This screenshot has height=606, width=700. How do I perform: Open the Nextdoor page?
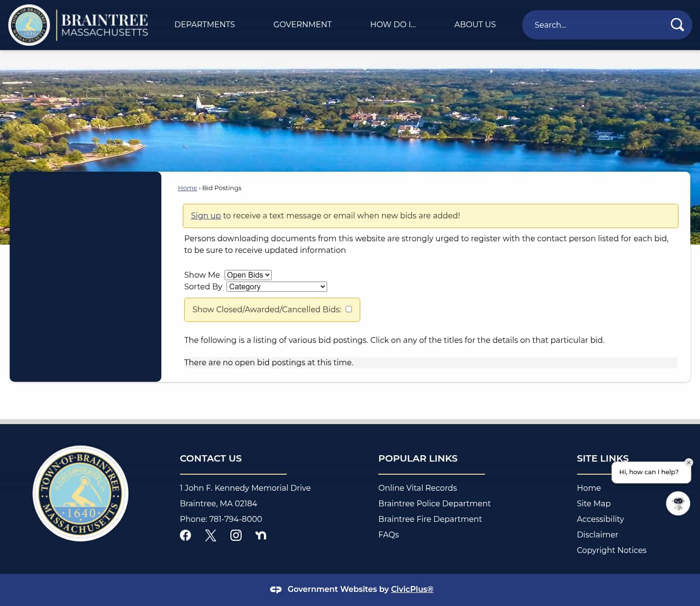tap(261, 535)
